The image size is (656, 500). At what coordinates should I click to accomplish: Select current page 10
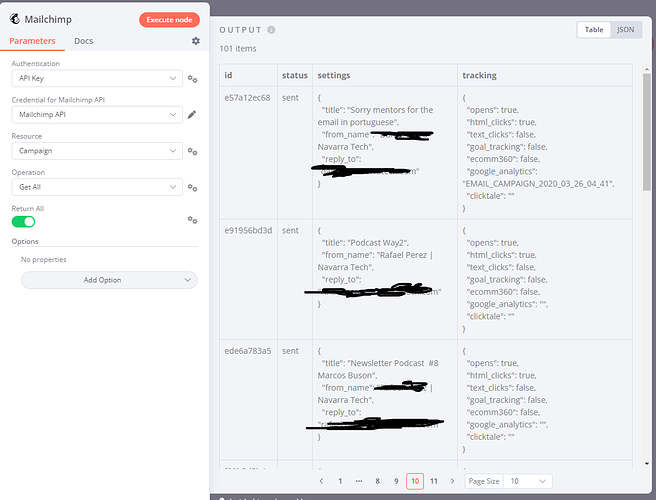pos(415,481)
